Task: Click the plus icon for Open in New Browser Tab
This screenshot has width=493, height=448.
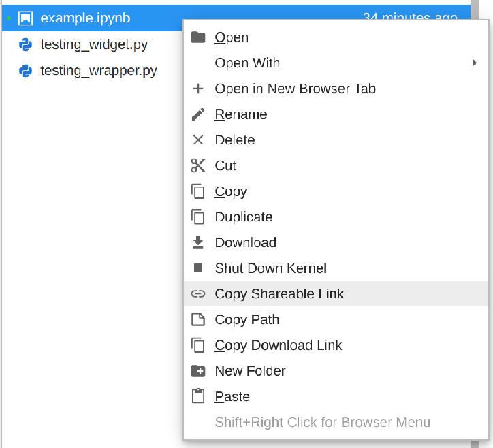Action: coord(198,89)
